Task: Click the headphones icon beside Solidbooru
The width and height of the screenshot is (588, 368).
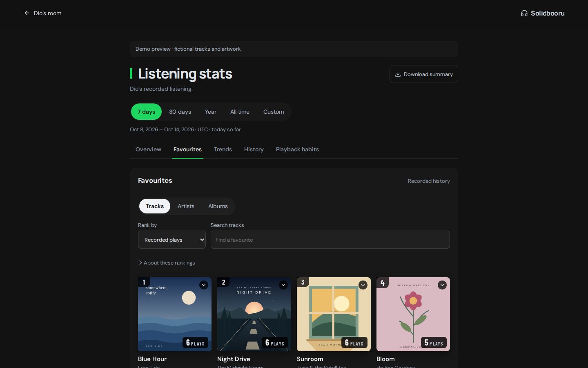Action: coord(524,13)
